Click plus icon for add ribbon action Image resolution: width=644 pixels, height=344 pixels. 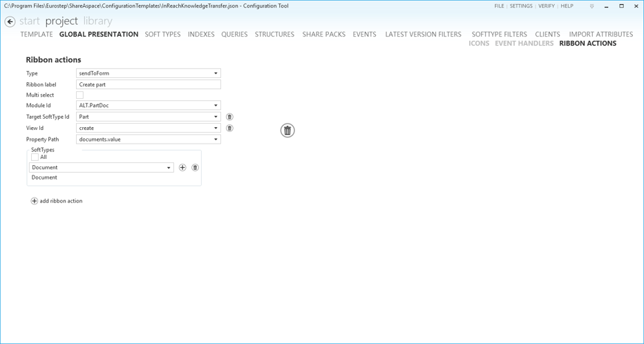click(34, 201)
